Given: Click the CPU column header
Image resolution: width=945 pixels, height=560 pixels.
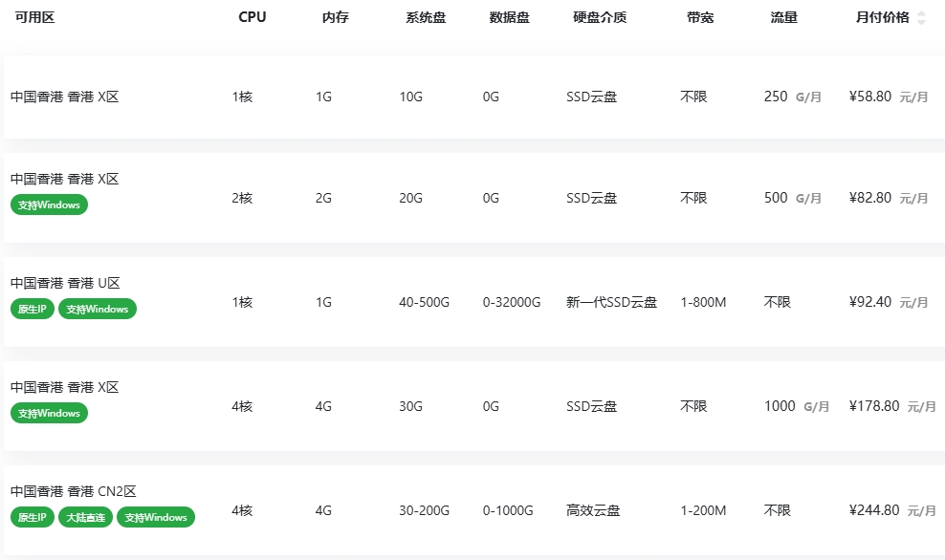Looking at the screenshot, I should [x=252, y=17].
